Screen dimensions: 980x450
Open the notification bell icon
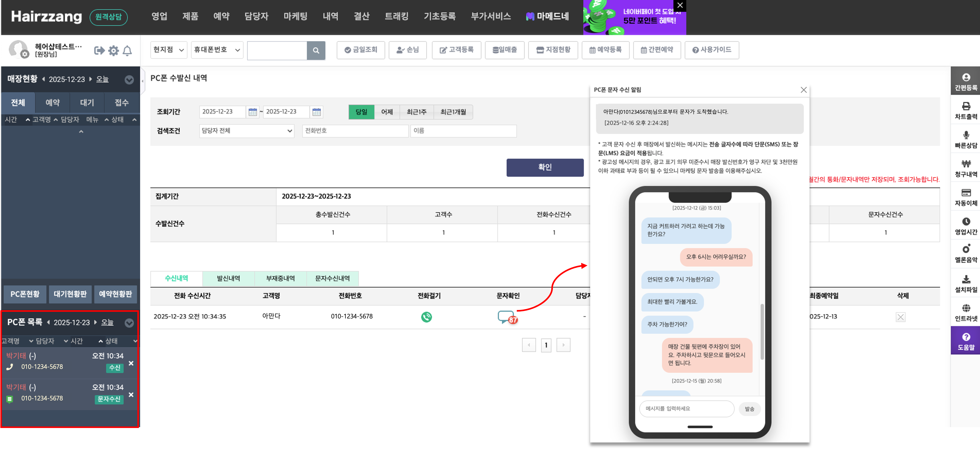[x=127, y=51]
